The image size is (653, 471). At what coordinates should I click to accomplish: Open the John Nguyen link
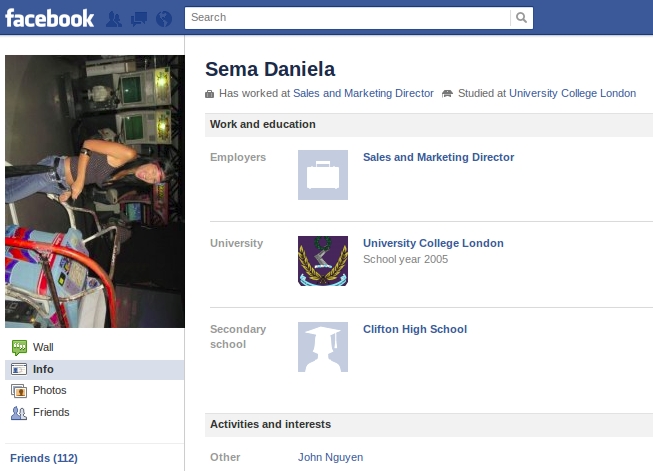(330, 457)
